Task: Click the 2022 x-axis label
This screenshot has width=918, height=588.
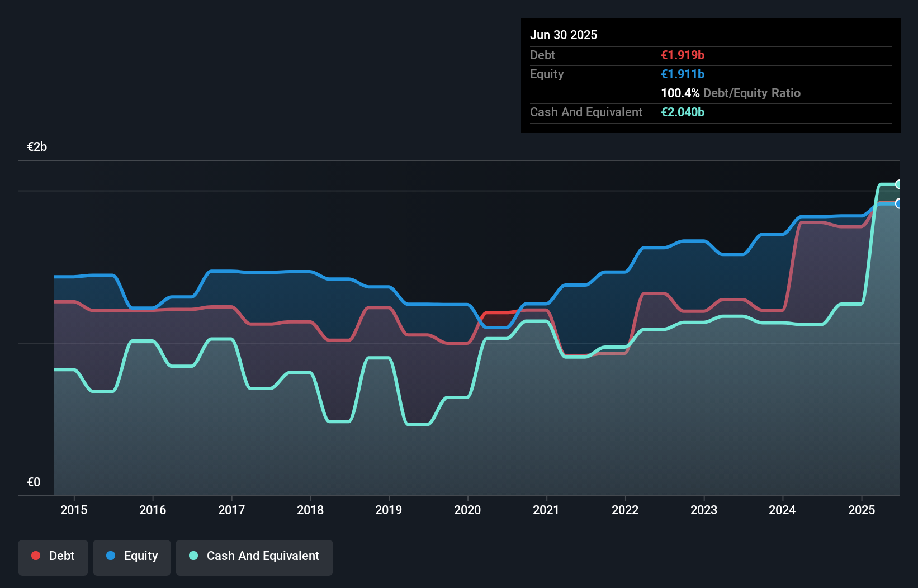Action: [x=625, y=510]
